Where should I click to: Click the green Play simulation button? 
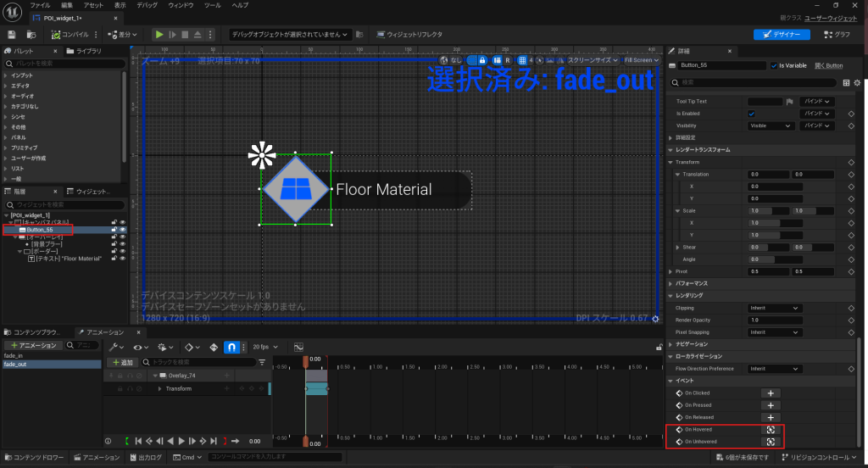(159, 34)
